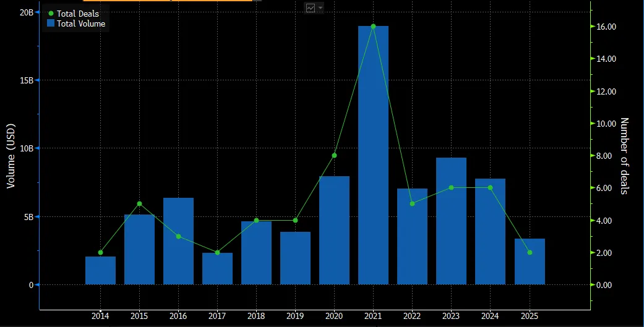The width and height of the screenshot is (644, 327).
Task: Click the 2017 Total Volume bar
Action: click(217, 269)
